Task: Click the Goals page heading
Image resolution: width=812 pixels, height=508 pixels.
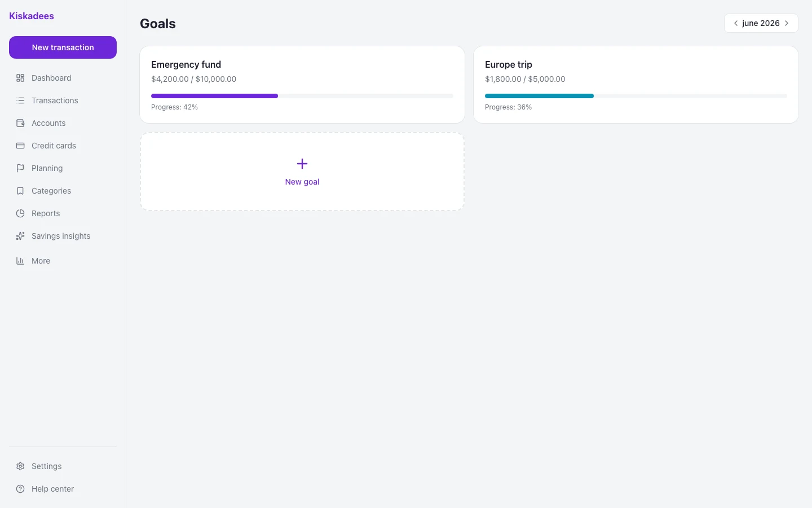Action: 158,24
